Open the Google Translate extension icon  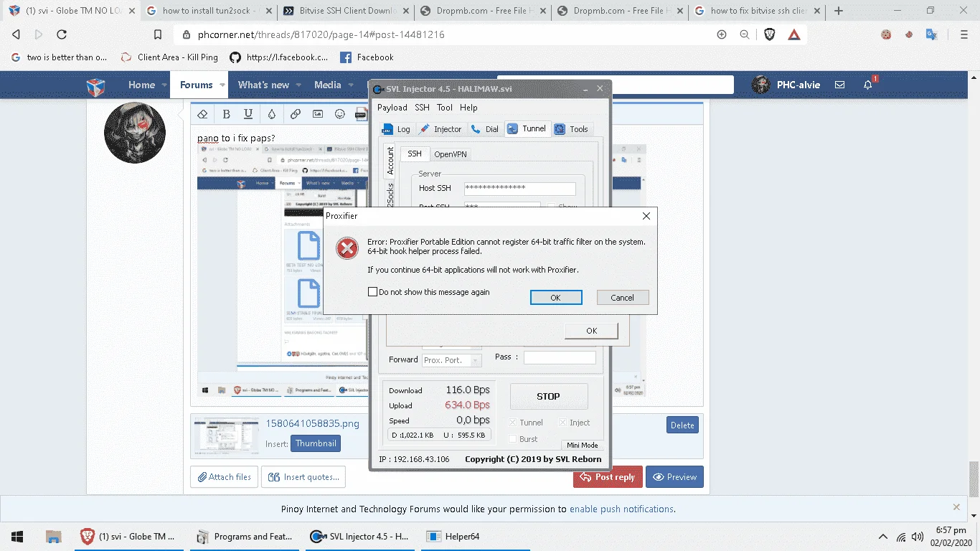coord(931,34)
